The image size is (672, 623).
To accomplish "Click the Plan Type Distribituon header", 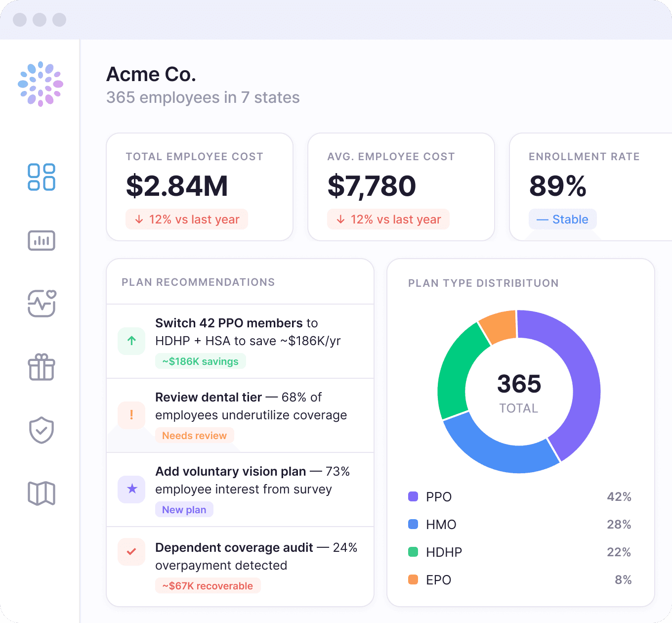I will (483, 283).
